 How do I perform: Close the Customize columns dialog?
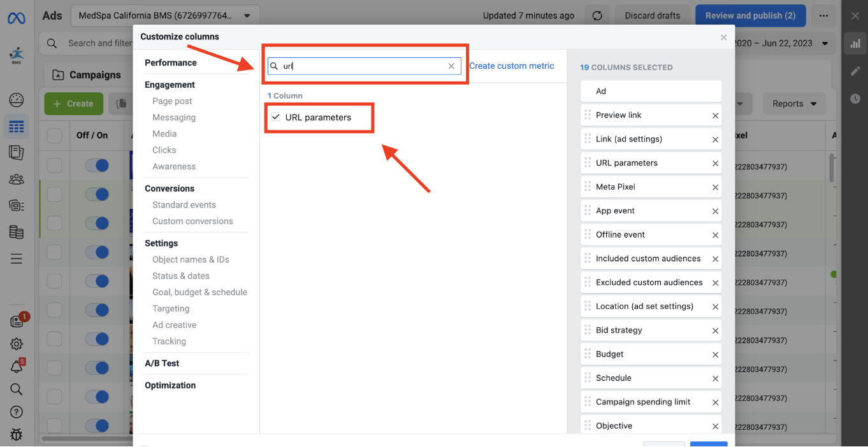coord(723,38)
